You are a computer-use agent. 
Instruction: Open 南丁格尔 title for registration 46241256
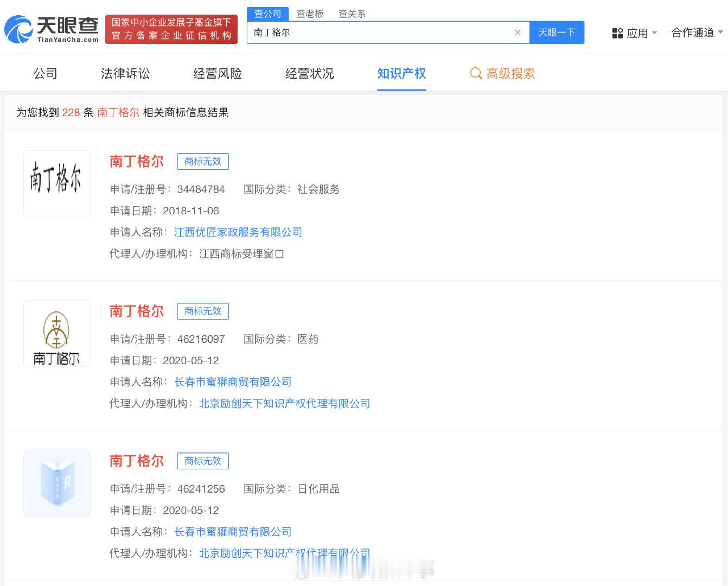(137, 461)
